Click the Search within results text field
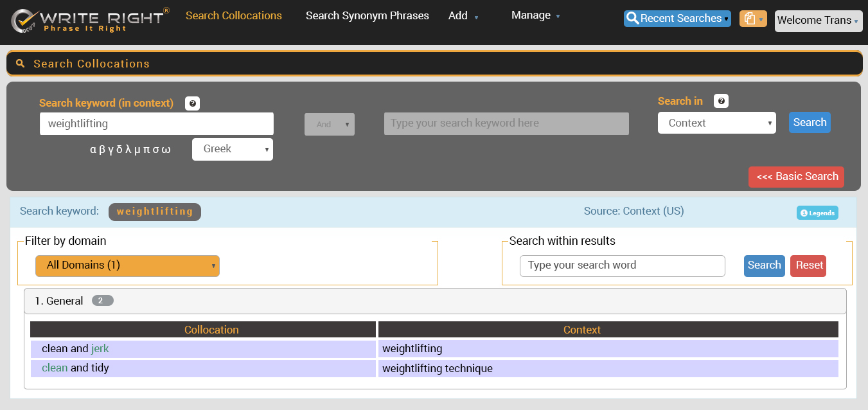 (622, 265)
